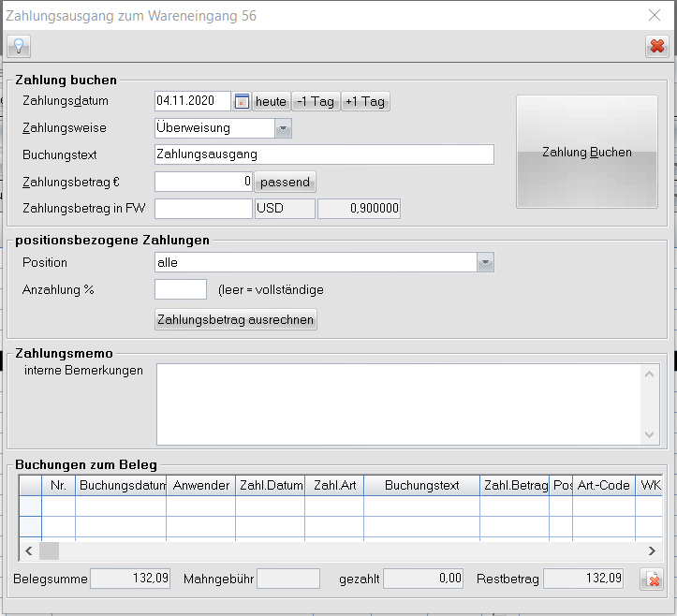Image resolution: width=677 pixels, height=616 pixels.
Task: Click the +1 Tag button
Action: click(364, 101)
